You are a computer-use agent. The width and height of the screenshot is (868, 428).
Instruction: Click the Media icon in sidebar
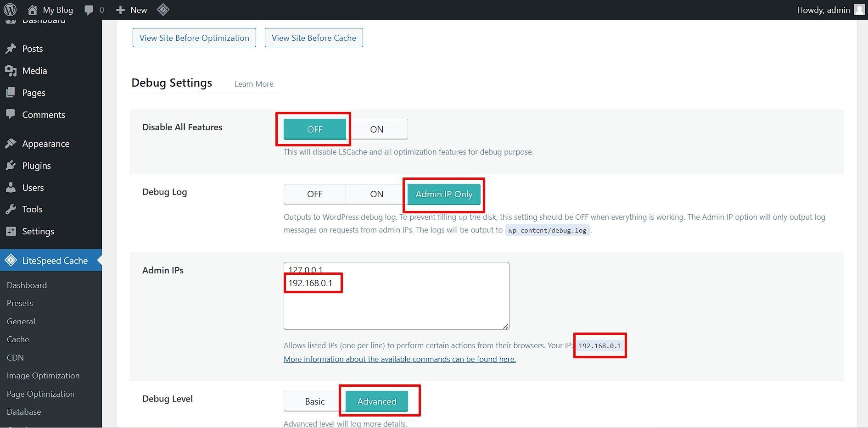tap(11, 71)
